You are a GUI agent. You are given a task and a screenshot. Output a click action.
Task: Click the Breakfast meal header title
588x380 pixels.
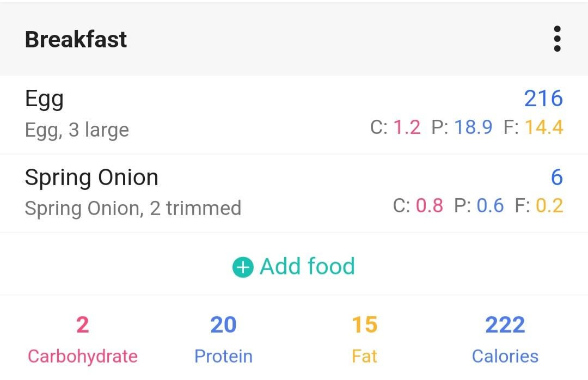pyautogui.click(x=76, y=39)
